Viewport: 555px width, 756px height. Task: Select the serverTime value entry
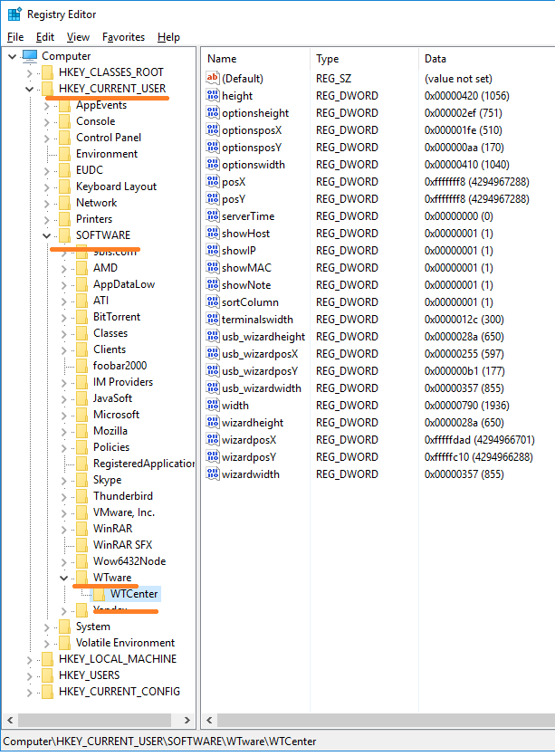tap(248, 216)
